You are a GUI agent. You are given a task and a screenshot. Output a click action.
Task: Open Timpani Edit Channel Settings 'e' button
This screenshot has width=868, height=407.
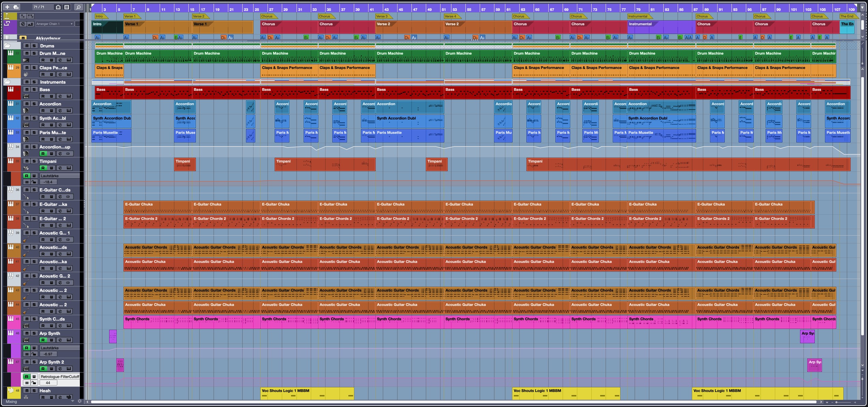60,168
